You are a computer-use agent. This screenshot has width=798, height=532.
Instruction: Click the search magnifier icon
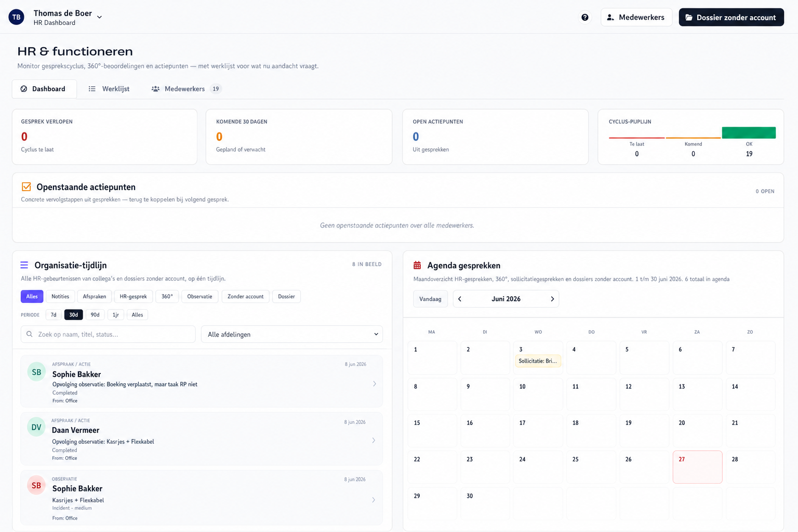point(30,334)
